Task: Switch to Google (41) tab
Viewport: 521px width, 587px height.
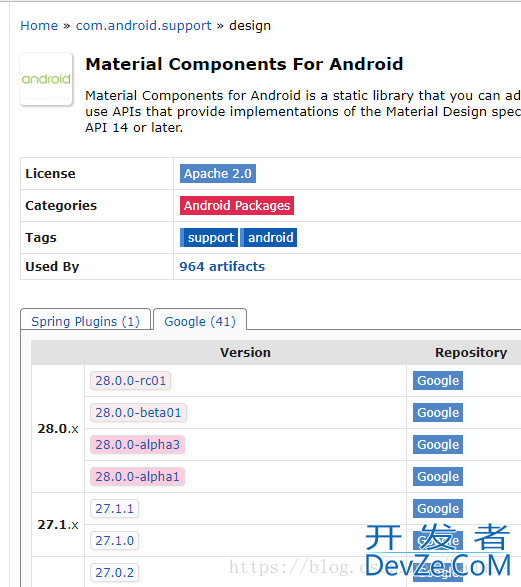Action: [x=200, y=322]
